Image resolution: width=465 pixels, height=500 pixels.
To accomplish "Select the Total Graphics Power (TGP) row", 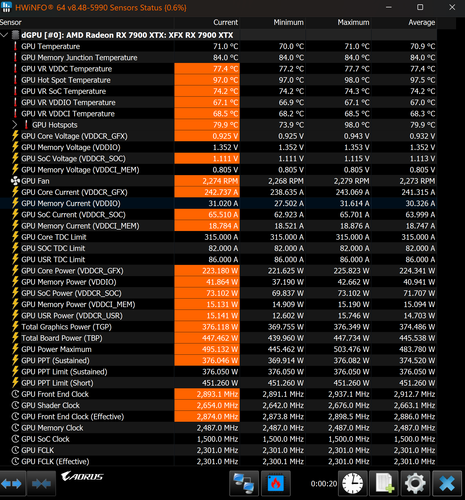I will (x=218, y=327).
